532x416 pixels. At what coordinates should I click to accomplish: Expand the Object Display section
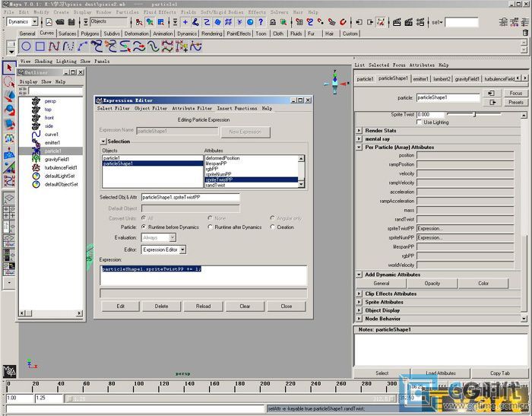(x=359, y=310)
